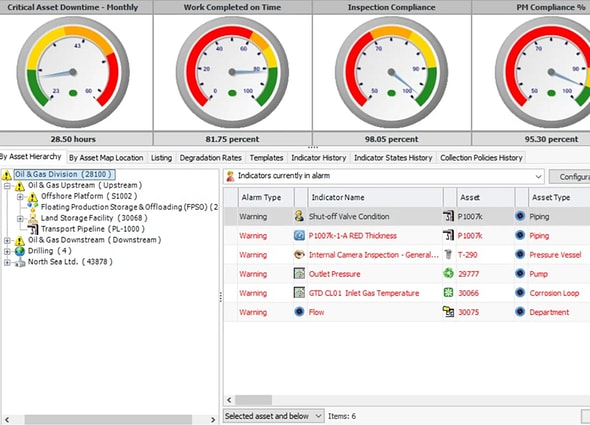Select the Shut-off Valve Condition row
This screenshot has height=425, width=590.
tap(407, 216)
